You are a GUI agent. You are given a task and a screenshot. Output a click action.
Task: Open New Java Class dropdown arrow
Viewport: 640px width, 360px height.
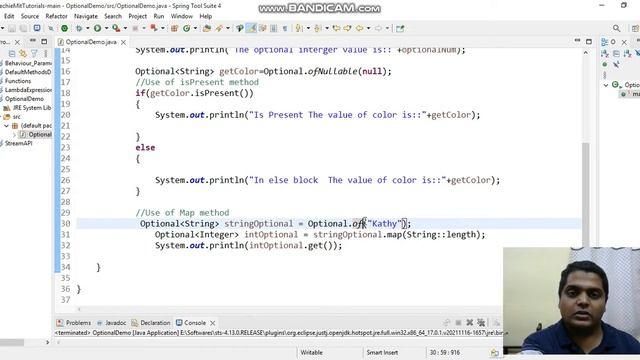195,28
